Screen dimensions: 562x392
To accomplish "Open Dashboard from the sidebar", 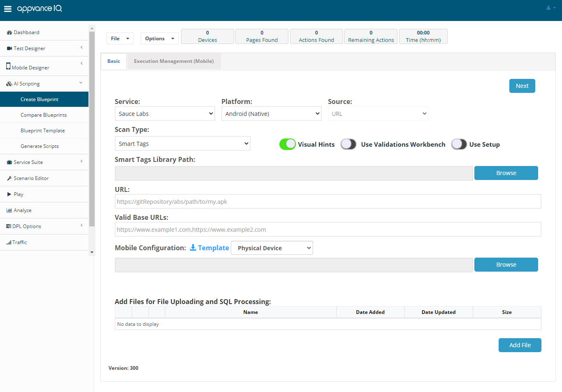I will [x=44, y=32].
